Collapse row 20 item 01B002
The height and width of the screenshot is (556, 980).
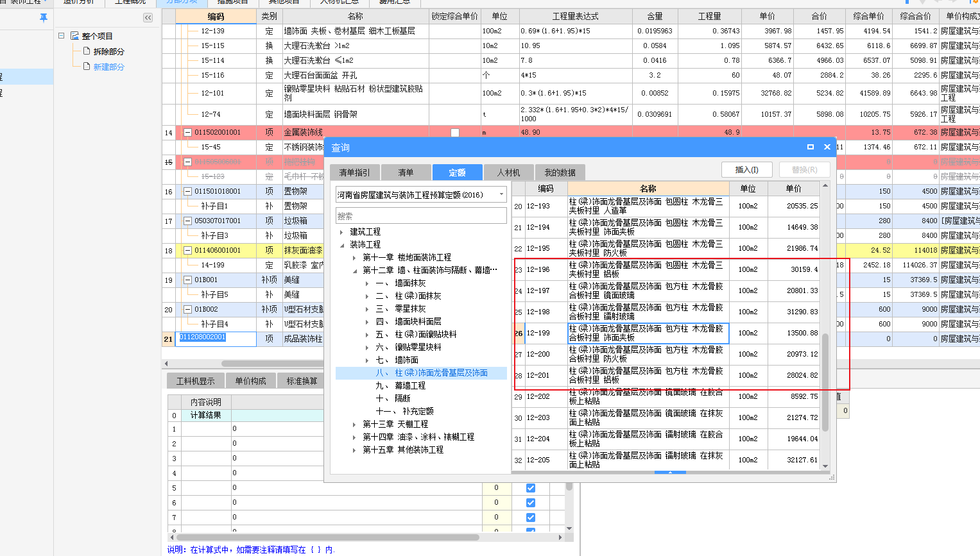coord(187,309)
